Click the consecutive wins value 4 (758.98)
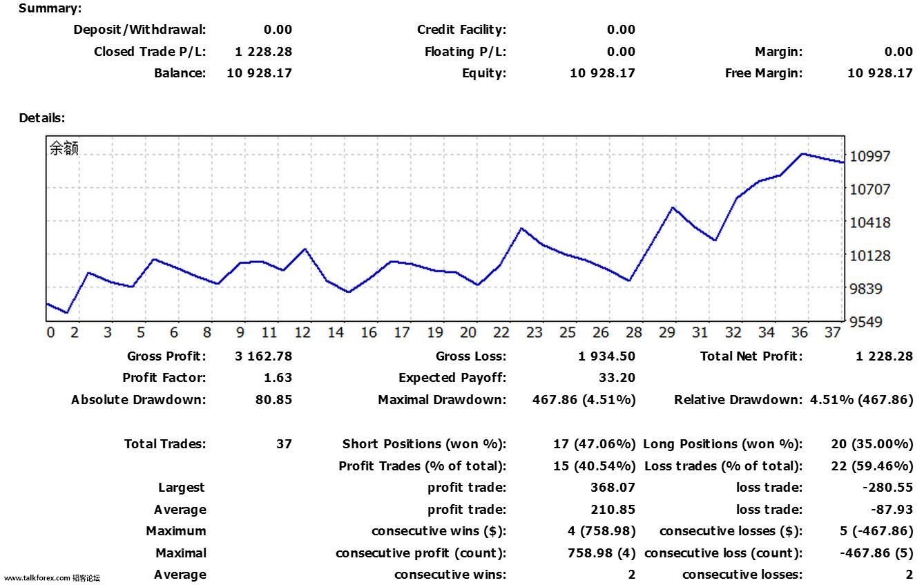Screen dimensions: 924x585 tap(601, 531)
